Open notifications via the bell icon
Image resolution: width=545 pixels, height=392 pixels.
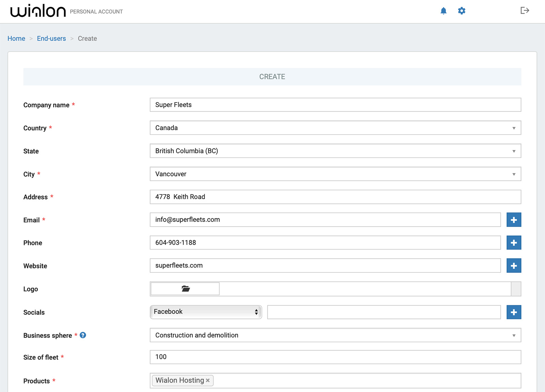pyautogui.click(x=443, y=11)
